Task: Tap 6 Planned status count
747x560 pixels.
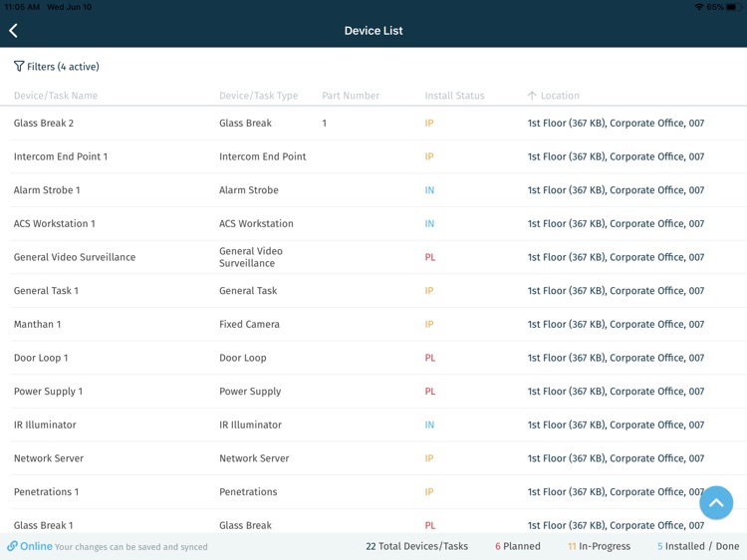Action: [517, 546]
